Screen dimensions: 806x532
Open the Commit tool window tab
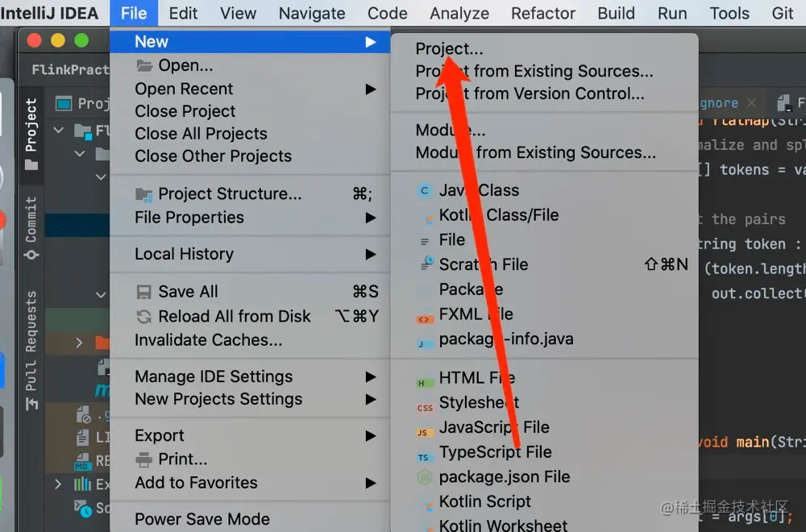pos(31,227)
